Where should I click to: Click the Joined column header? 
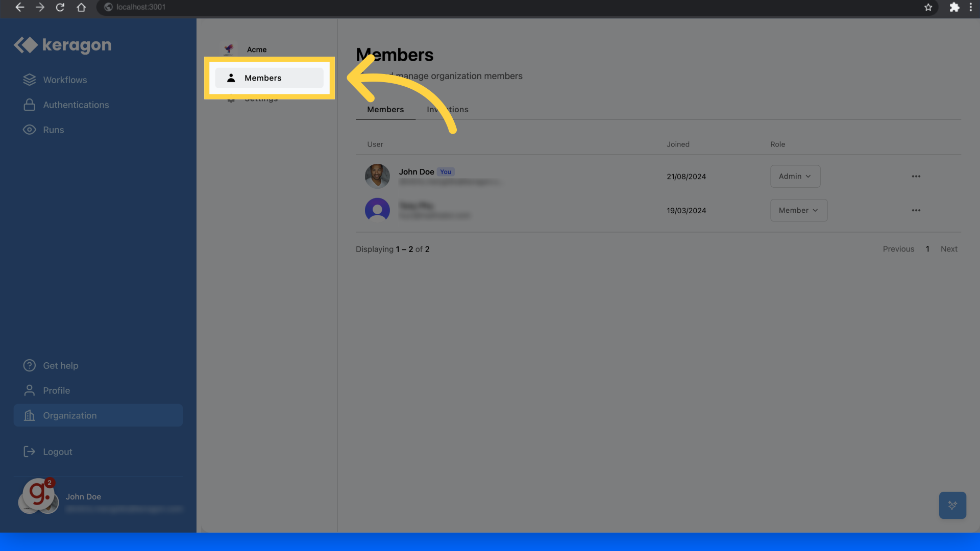point(678,144)
